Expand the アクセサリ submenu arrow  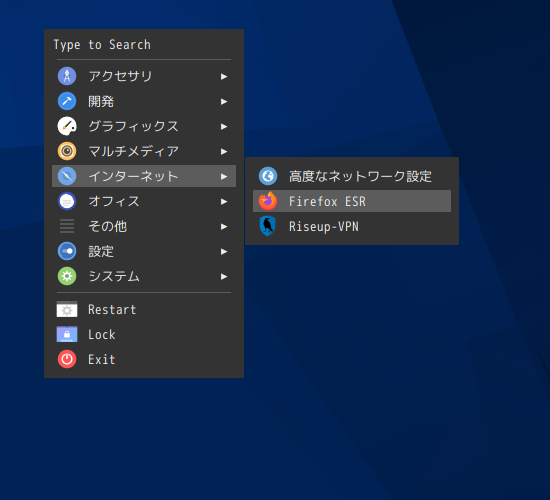pyautogui.click(x=224, y=76)
